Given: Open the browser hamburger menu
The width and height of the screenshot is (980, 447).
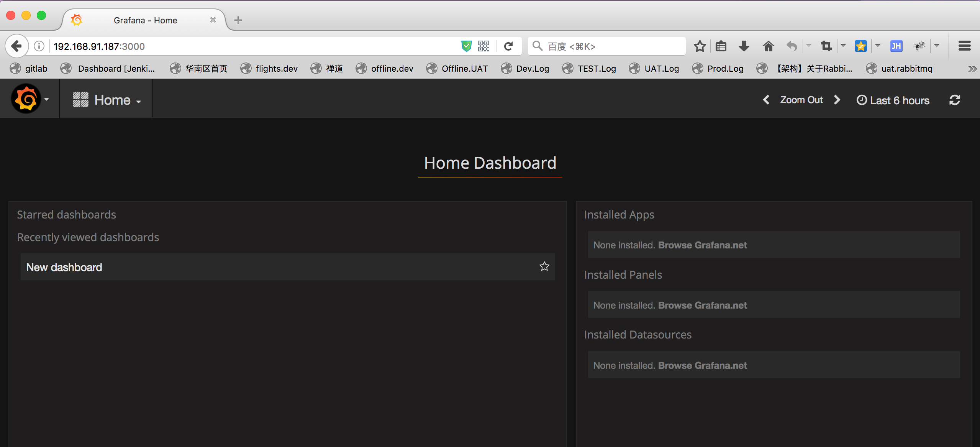Looking at the screenshot, I should (x=964, y=46).
